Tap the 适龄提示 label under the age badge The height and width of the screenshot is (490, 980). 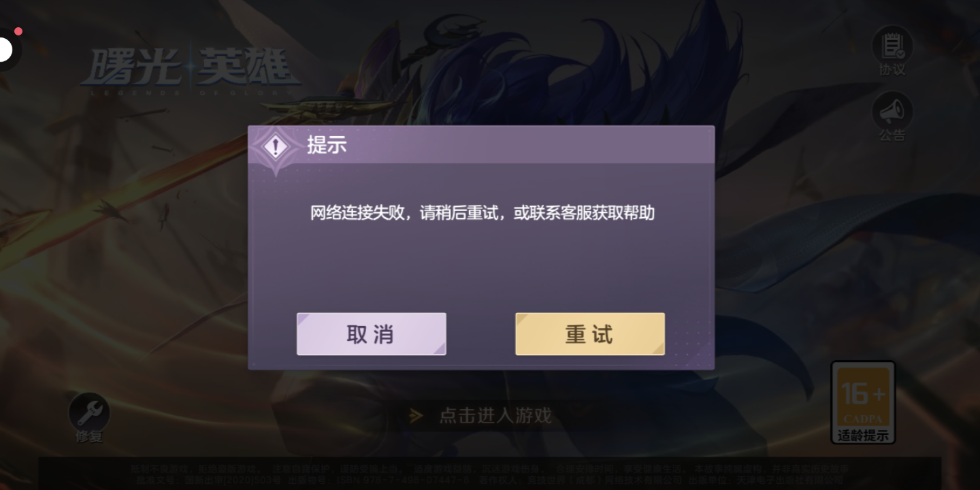[x=863, y=436]
